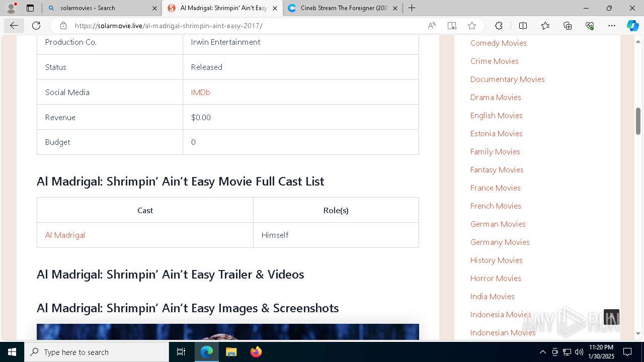Image resolution: width=644 pixels, height=362 pixels.
Task: Go back with the back arrow
Action: (x=14, y=26)
